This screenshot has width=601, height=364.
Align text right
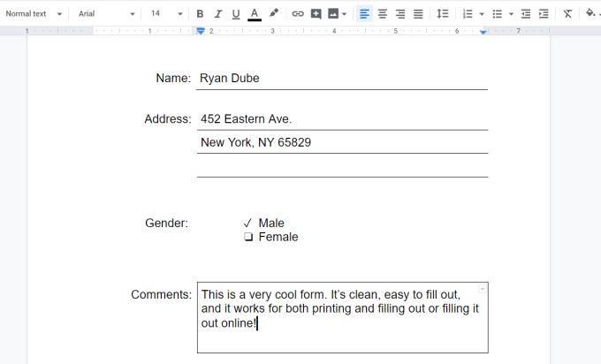pos(400,14)
